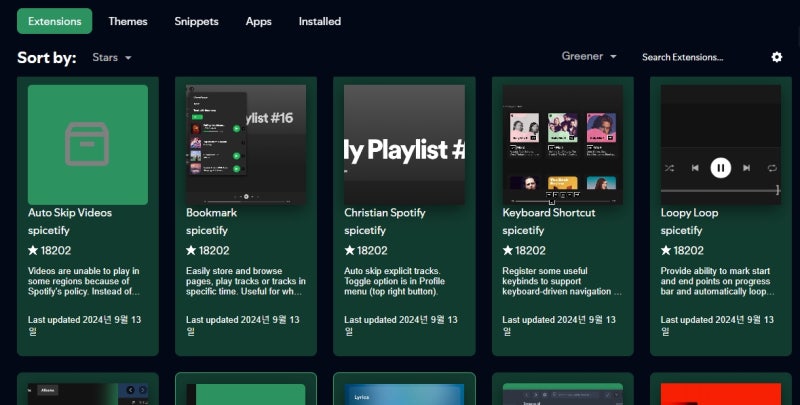
Task: Click star icon on Christian Spotify card
Action: pos(349,250)
